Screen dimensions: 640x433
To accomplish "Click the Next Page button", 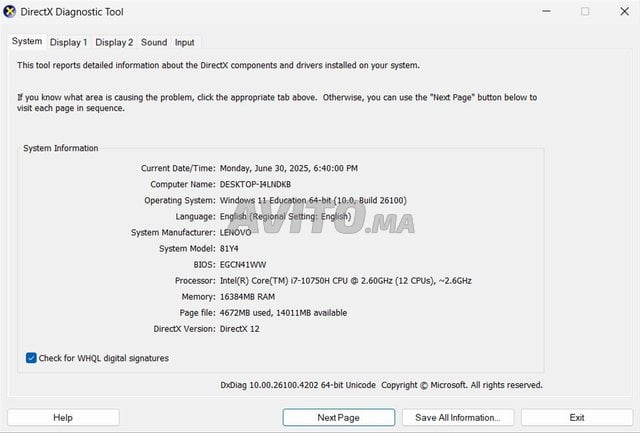I will [338, 417].
